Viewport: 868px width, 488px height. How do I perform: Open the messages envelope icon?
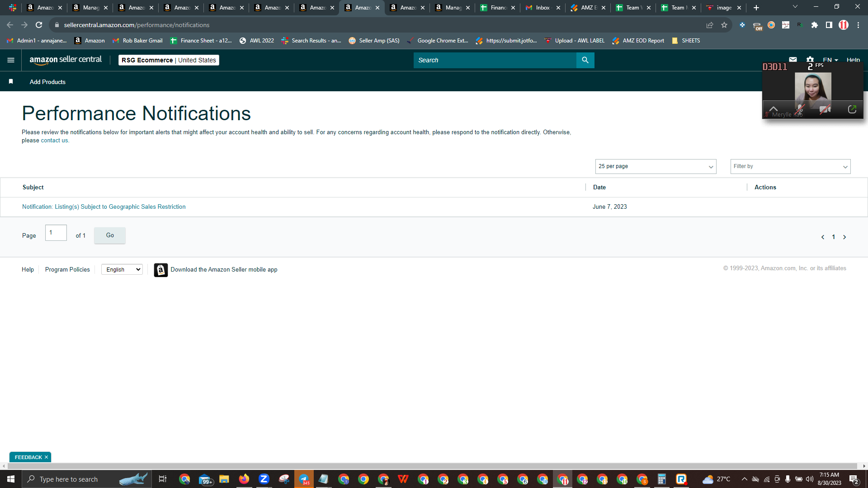click(x=793, y=59)
